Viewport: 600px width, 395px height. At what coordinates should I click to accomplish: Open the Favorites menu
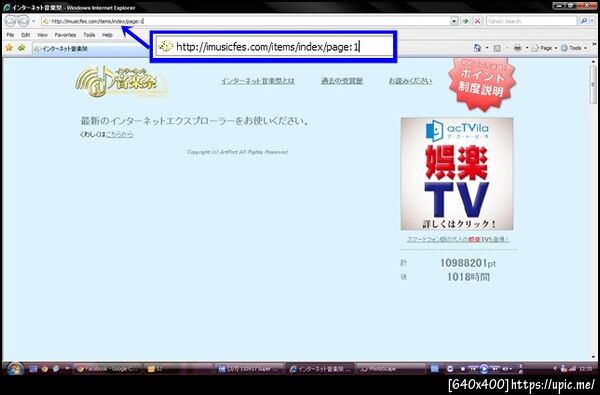pyautogui.click(x=65, y=35)
